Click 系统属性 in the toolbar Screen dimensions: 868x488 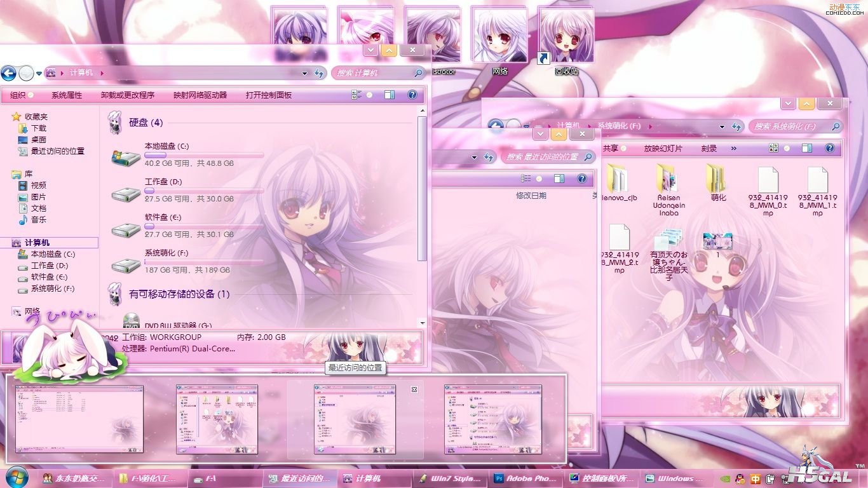[x=67, y=95]
